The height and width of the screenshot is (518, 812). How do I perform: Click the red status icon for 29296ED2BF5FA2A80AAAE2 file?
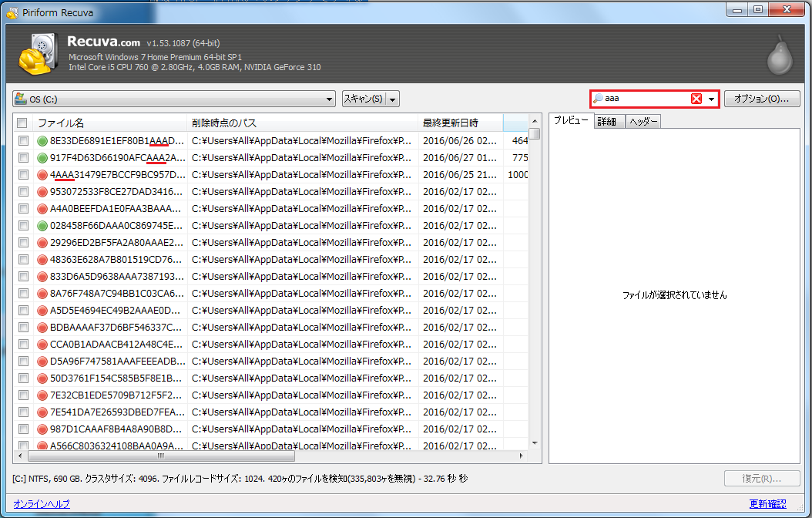42,243
